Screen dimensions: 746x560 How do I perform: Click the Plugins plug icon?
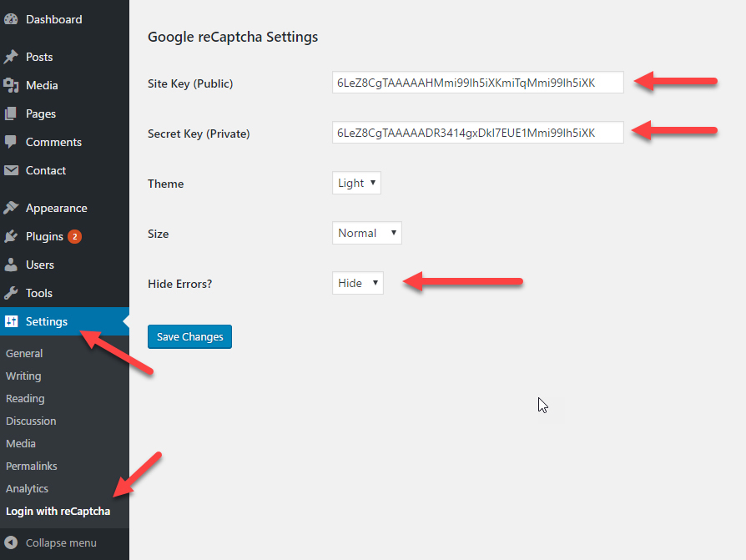(11, 236)
